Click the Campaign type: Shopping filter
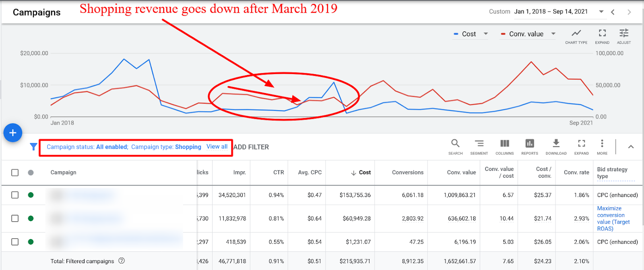The height and width of the screenshot is (270, 644). [166, 147]
